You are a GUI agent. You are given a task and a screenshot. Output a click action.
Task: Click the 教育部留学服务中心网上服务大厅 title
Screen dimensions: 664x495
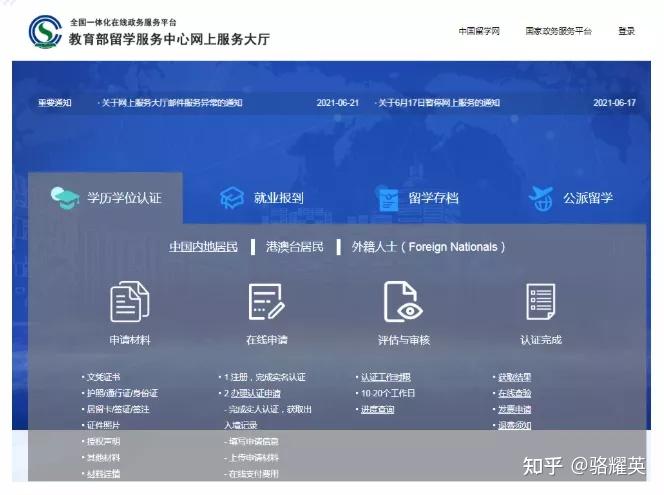pyautogui.click(x=169, y=39)
